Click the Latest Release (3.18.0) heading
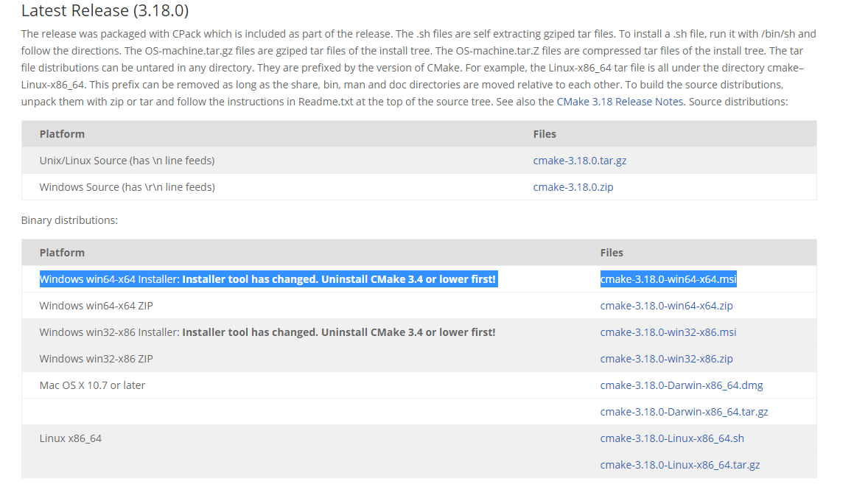This screenshot has height=487, width=868. (x=105, y=10)
